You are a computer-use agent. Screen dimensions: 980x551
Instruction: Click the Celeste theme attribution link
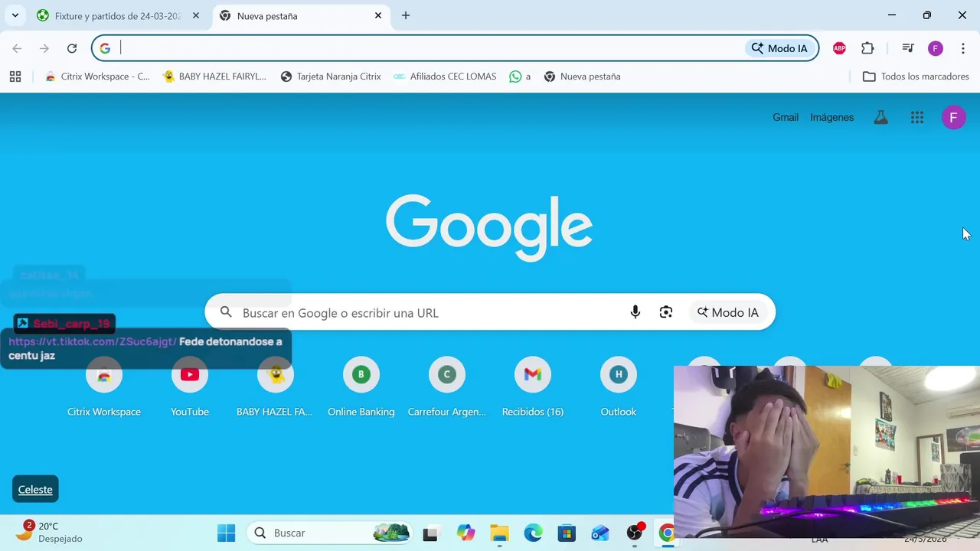point(35,490)
